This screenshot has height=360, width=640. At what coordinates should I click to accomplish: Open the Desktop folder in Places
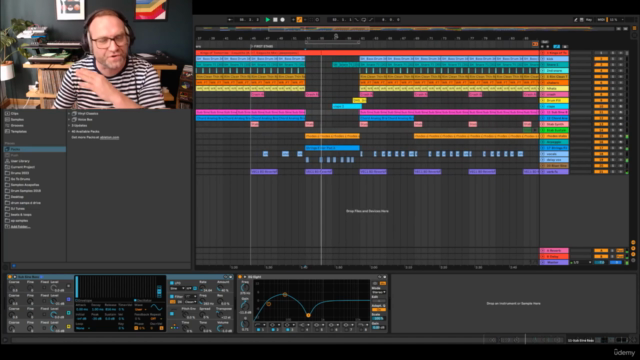(17, 197)
